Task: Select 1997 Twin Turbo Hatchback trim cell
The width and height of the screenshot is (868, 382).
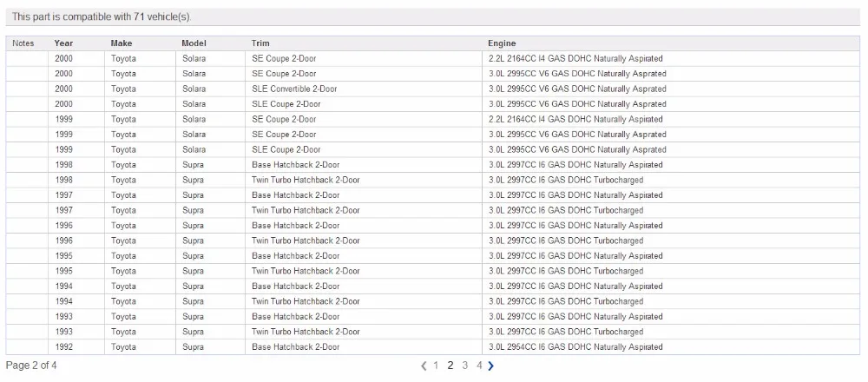Action: 363,210
